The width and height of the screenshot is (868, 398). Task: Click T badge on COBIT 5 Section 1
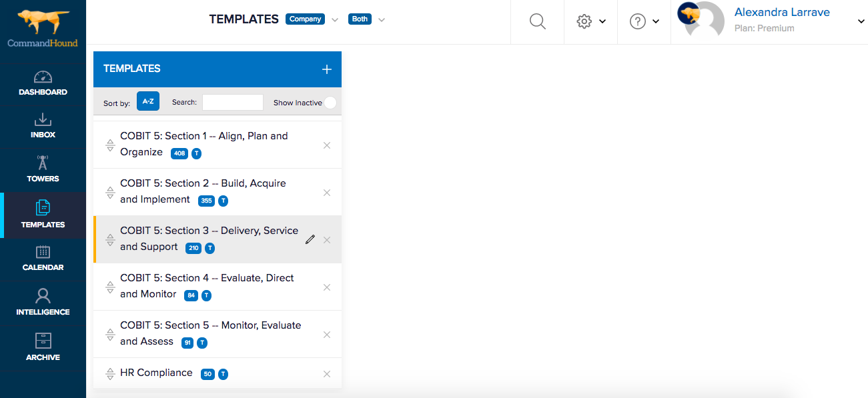(x=196, y=153)
